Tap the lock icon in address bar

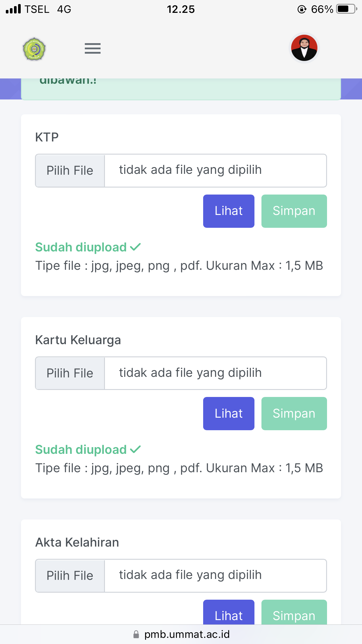(x=136, y=634)
